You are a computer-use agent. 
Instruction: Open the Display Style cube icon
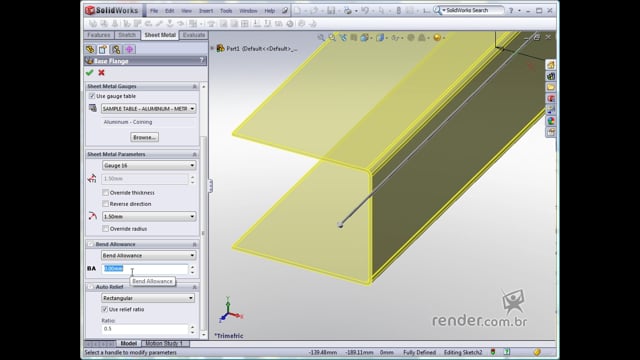click(380, 38)
